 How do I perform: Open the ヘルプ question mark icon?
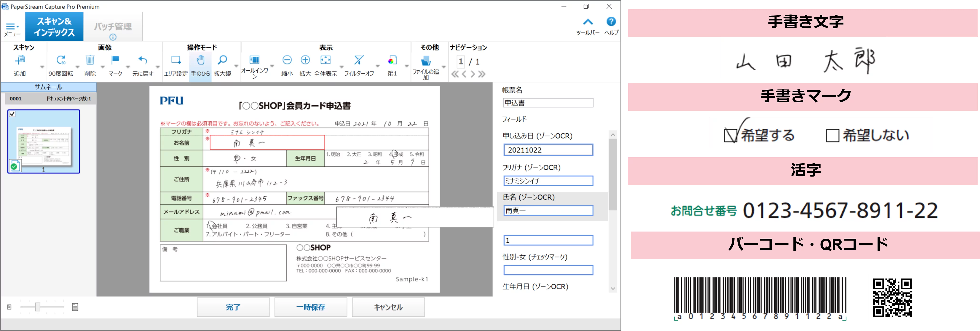click(611, 22)
